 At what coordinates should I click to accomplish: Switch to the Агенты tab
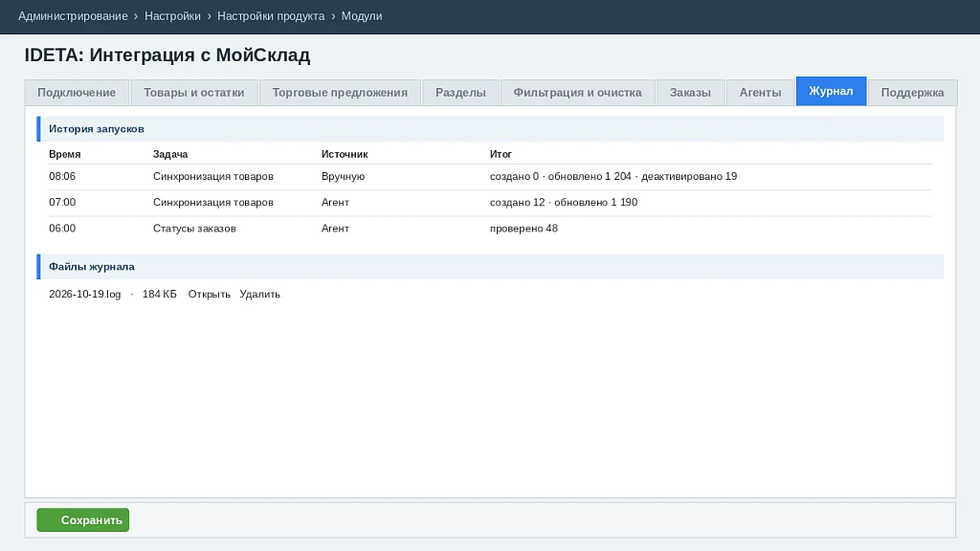(760, 93)
